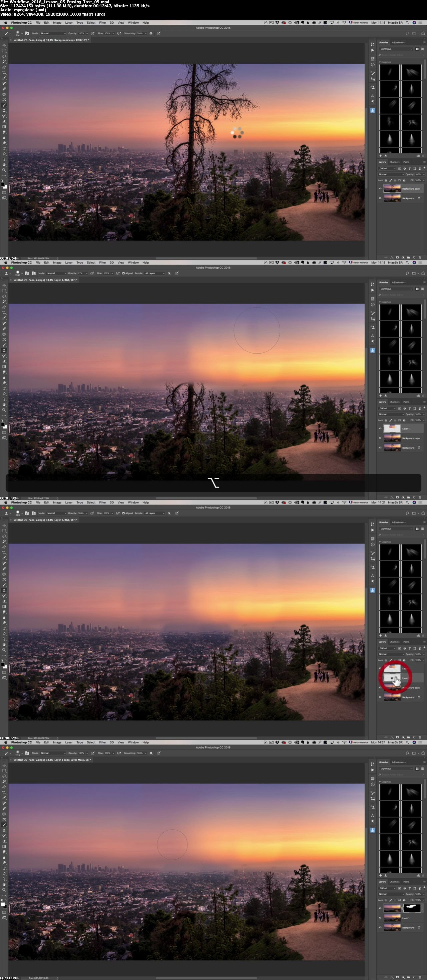In the 14:18 frame, open the History panel icon
Screen dimensions: 427x980
pyautogui.click(x=373, y=284)
